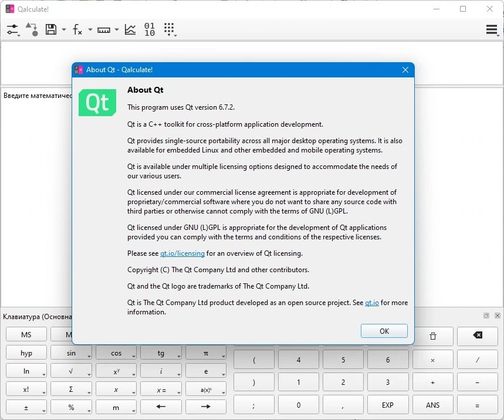Open the calculation mode settings icon
Viewport: 504px width, 420px height.
coord(13,29)
